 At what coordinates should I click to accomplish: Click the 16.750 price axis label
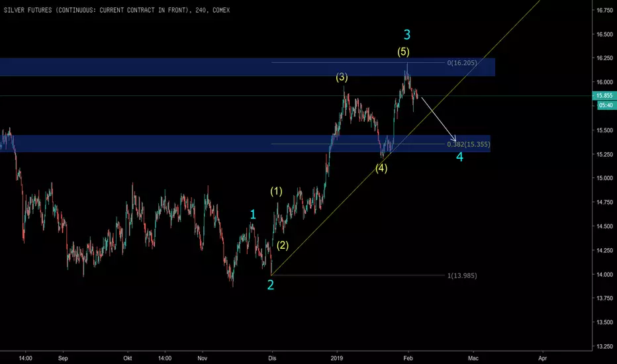tap(604, 10)
